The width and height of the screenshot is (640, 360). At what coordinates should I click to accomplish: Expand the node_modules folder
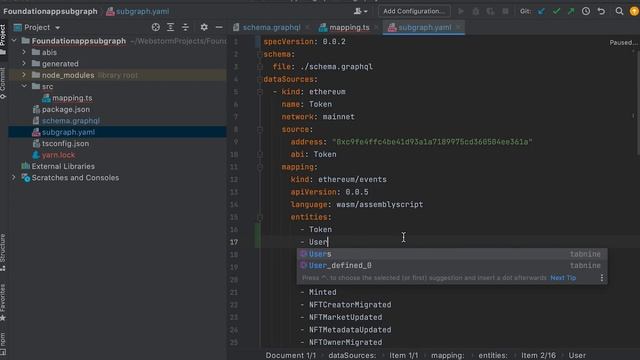pos(24,75)
